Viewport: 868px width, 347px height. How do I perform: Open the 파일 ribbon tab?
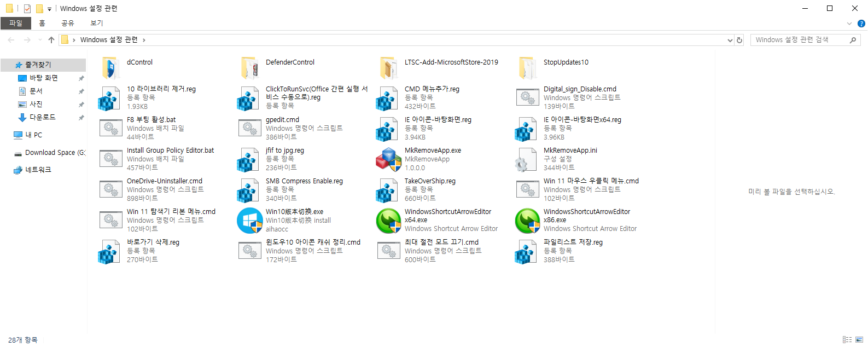(16, 23)
